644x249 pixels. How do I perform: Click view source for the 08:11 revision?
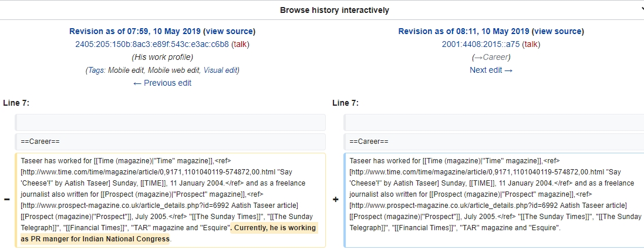coord(557,31)
